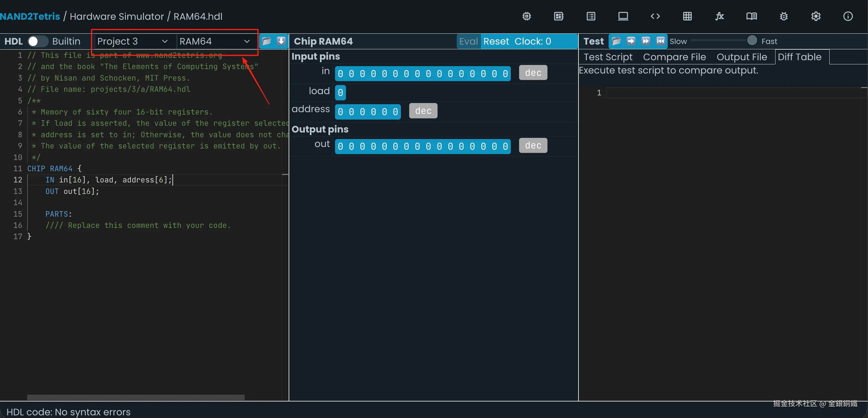
Task: Toggle the load pin bit
Action: coord(340,93)
